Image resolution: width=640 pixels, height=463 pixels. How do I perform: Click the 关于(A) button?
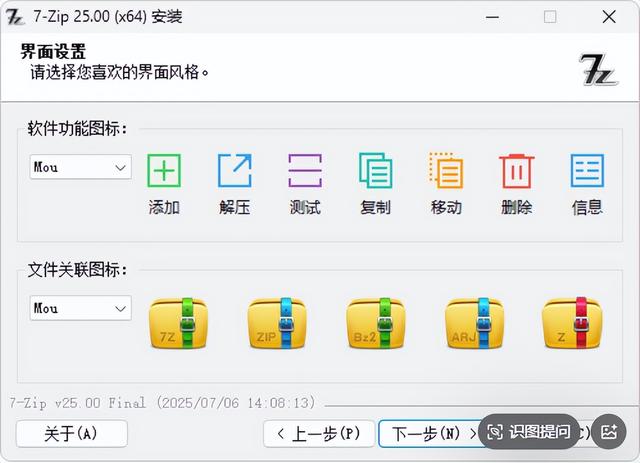pos(71,434)
